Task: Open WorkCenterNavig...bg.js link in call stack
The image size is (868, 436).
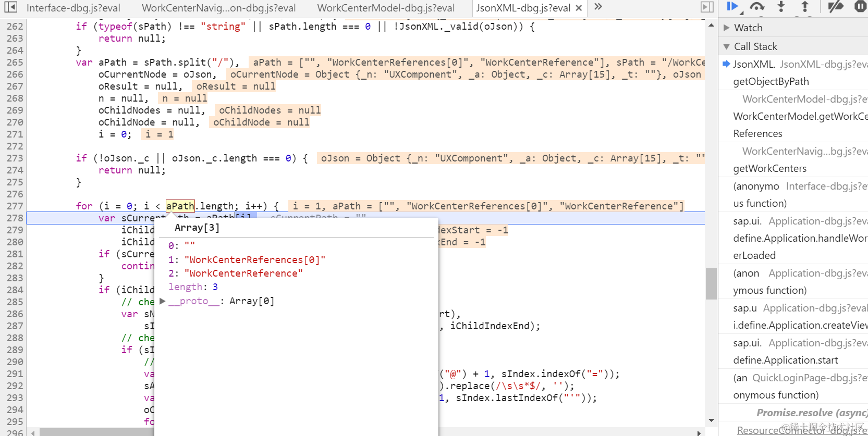Action: coord(805,151)
